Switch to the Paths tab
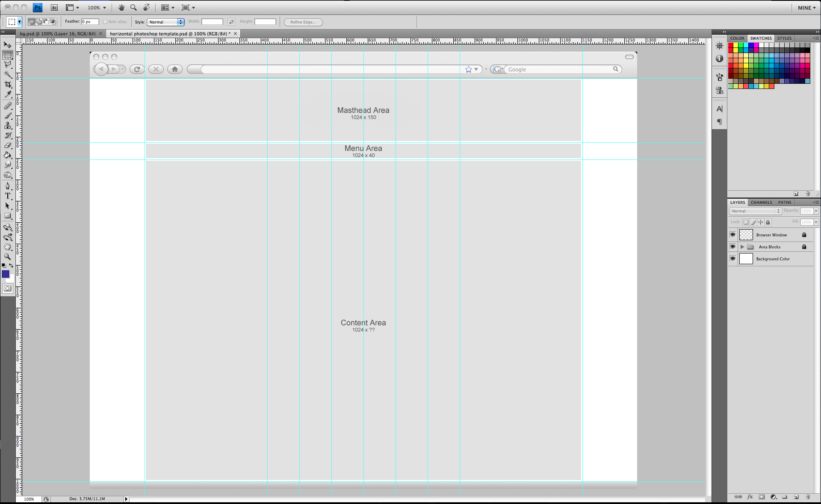The width and height of the screenshot is (821, 504). click(785, 202)
